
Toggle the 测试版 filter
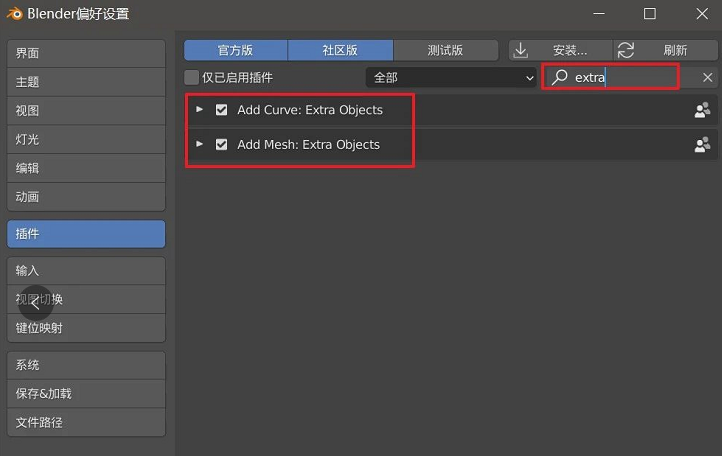(x=445, y=50)
